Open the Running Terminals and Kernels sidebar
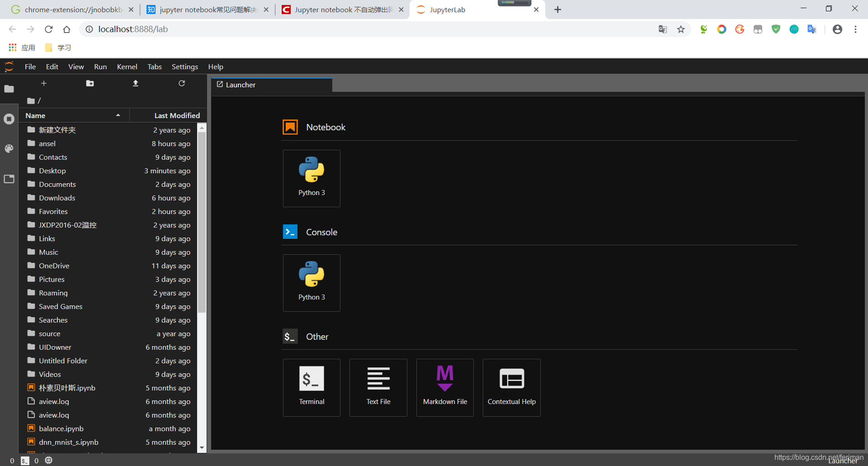Image resolution: width=868 pixels, height=466 pixels. point(9,119)
